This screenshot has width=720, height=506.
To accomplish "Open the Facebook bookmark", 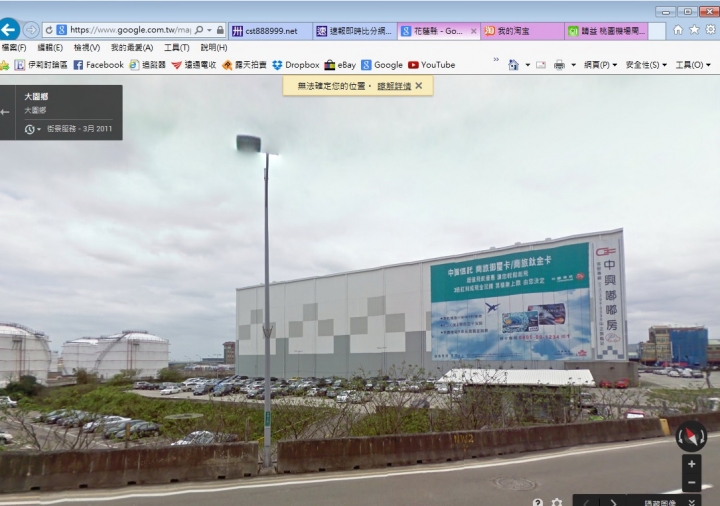I will coord(99,65).
